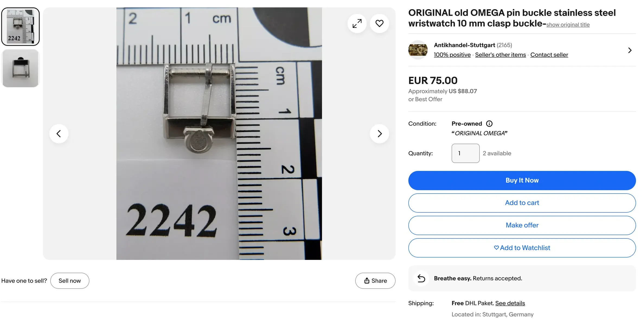Show the original listing title

(568, 25)
